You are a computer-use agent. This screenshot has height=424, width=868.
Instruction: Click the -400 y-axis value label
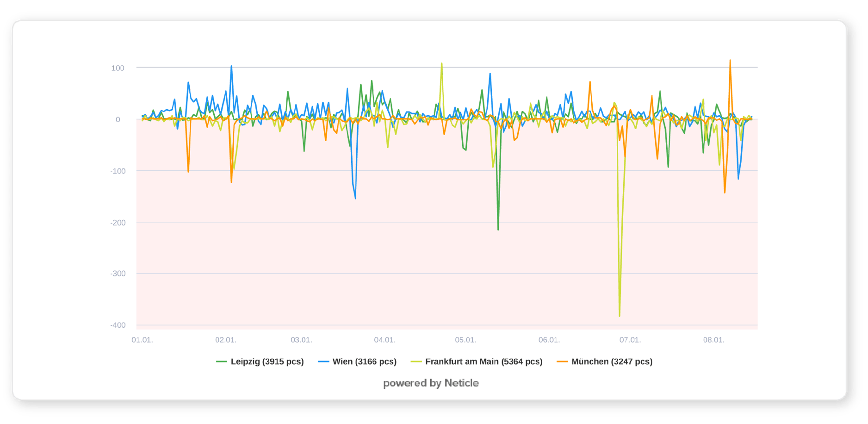[118, 325]
